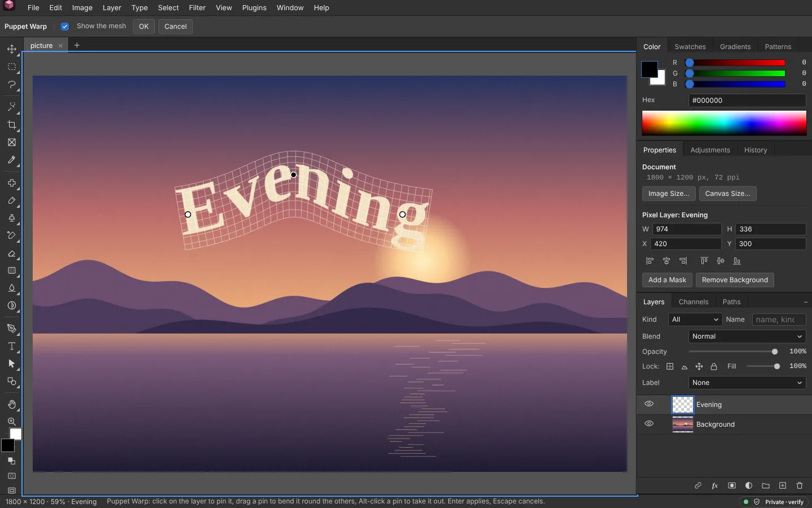Open the Kind filter dropdown
The image size is (812, 508).
[695, 319]
